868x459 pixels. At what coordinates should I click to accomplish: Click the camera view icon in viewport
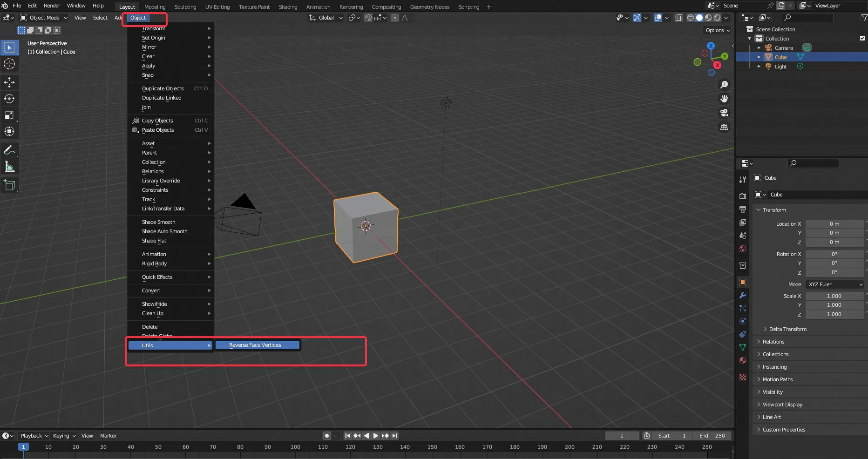tap(724, 113)
